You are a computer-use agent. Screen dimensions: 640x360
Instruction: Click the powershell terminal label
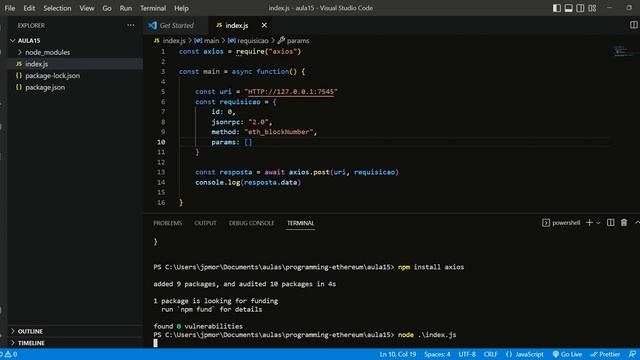pyautogui.click(x=561, y=223)
